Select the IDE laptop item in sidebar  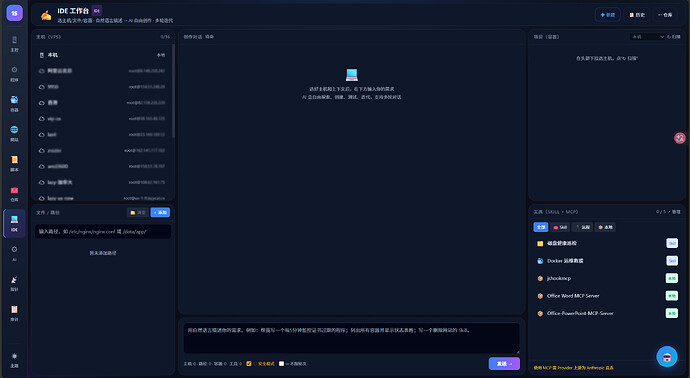point(15,224)
